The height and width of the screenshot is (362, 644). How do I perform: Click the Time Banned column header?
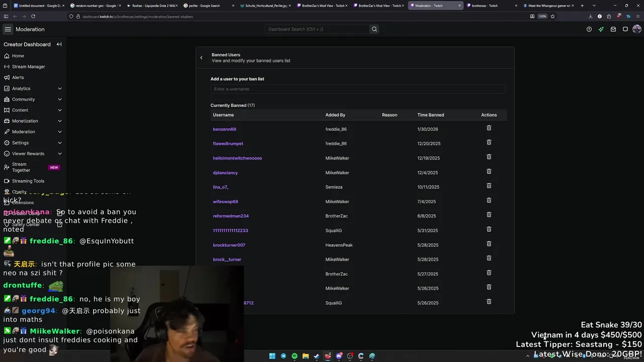431,115
